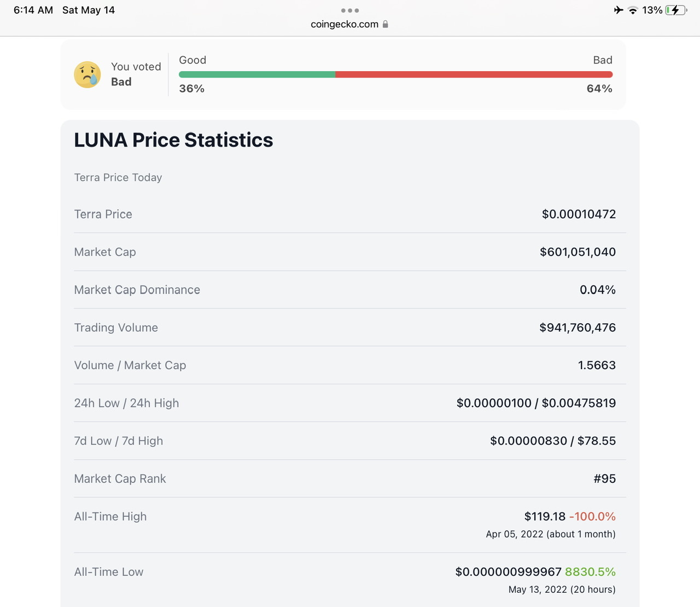
Task: Click the red Bad portion of sentiment bar
Action: tap(474, 74)
